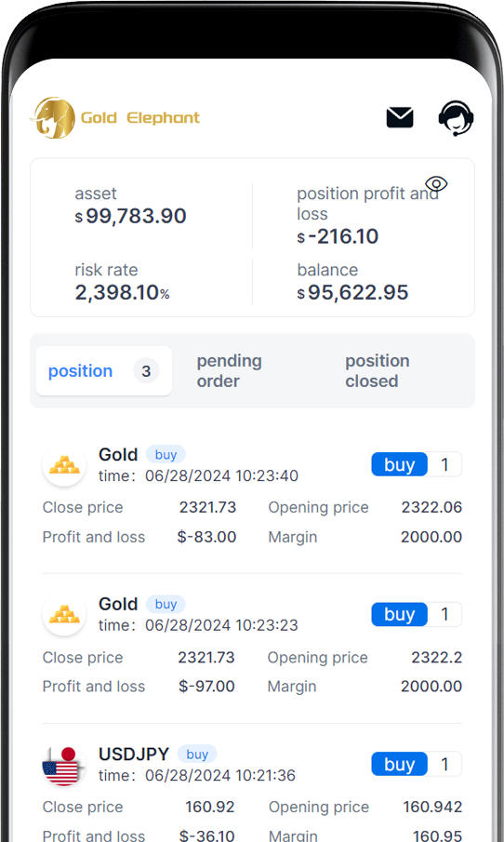Viewport: 504px width, 842px height.
Task: Tap the asset value $99,783.90
Action: (130, 217)
